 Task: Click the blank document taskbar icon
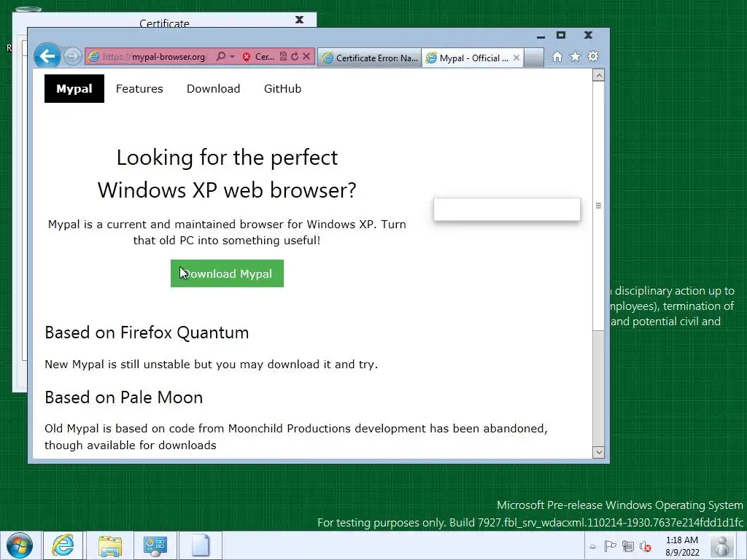point(201,545)
